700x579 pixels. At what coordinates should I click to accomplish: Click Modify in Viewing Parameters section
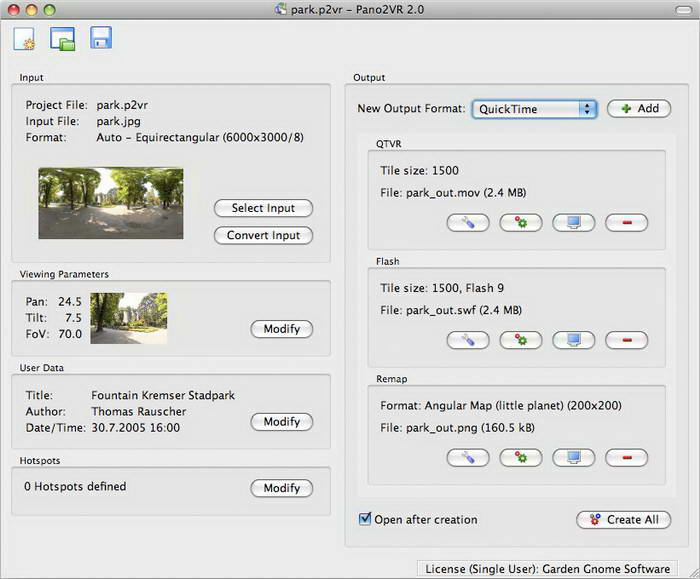pos(281,329)
